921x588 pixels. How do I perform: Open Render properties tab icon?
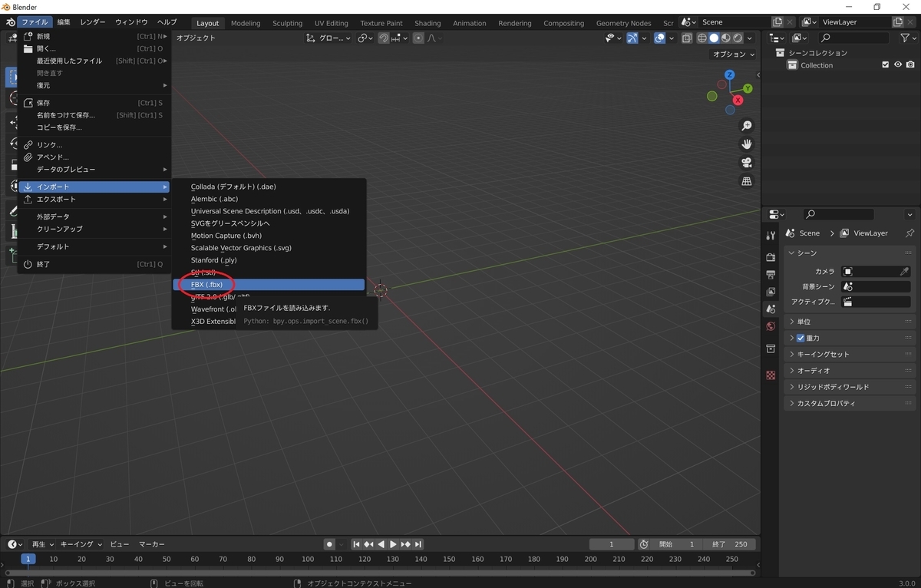point(771,257)
